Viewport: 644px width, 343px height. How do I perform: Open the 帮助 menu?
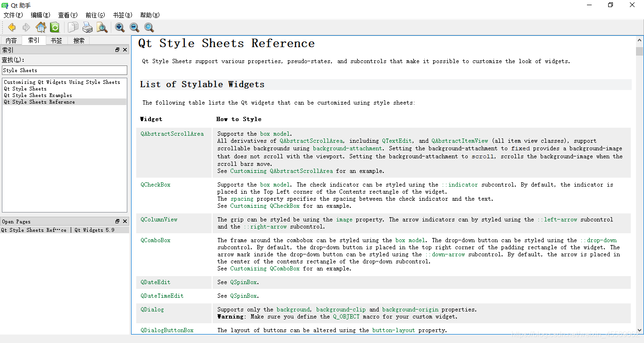(149, 15)
